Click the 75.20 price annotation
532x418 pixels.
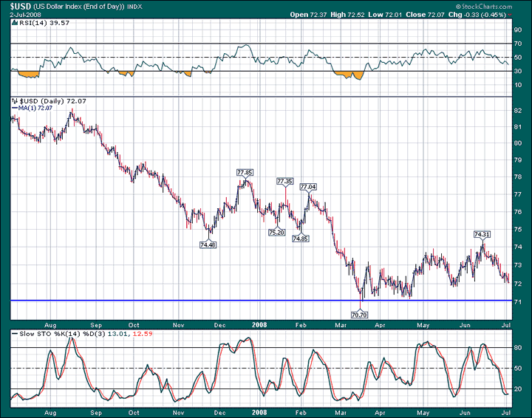coord(276,232)
